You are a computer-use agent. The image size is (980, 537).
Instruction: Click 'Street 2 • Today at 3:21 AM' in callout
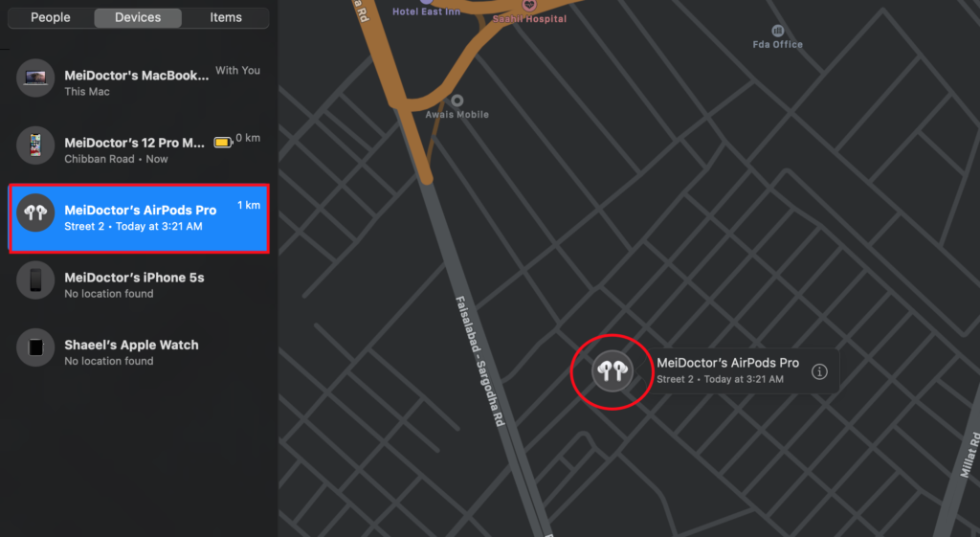[x=720, y=379]
